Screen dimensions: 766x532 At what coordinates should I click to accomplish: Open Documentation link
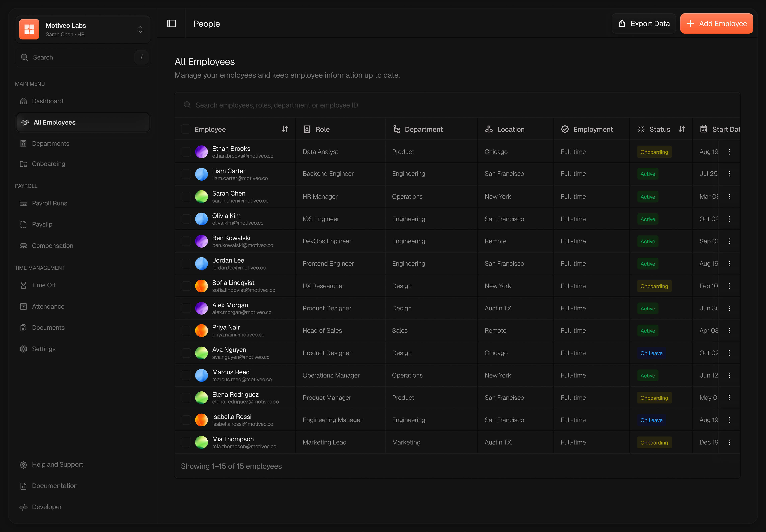pos(83,486)
